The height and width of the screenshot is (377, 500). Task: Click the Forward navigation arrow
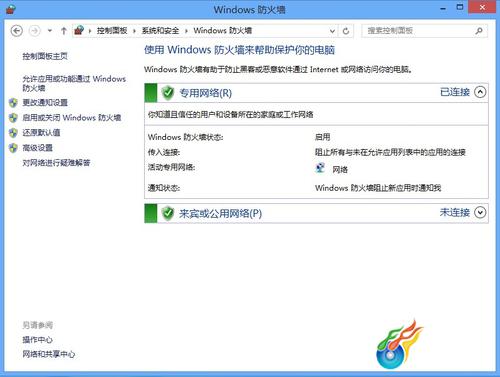pyautogui.click(x=35, y=31)
